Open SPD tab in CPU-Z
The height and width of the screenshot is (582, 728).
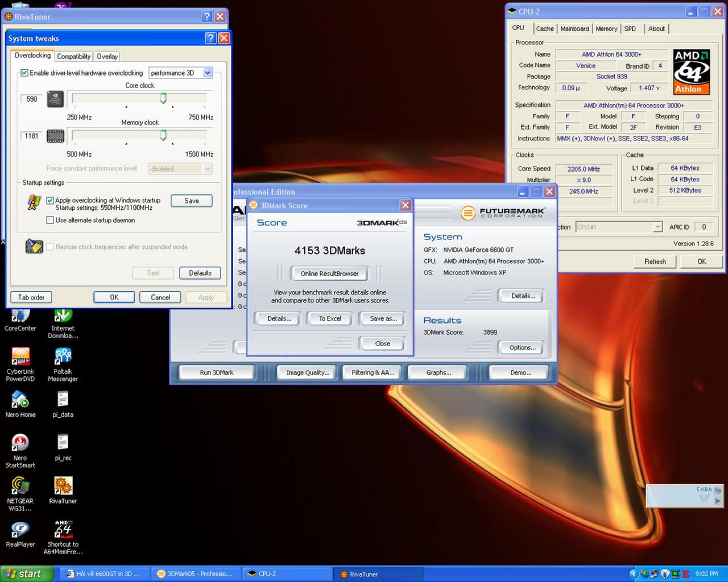coord(630,28)
